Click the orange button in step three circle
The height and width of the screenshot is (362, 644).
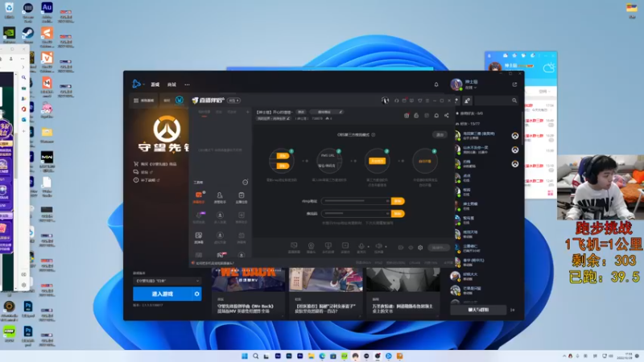pyautogui.click(x=377, y=161)
